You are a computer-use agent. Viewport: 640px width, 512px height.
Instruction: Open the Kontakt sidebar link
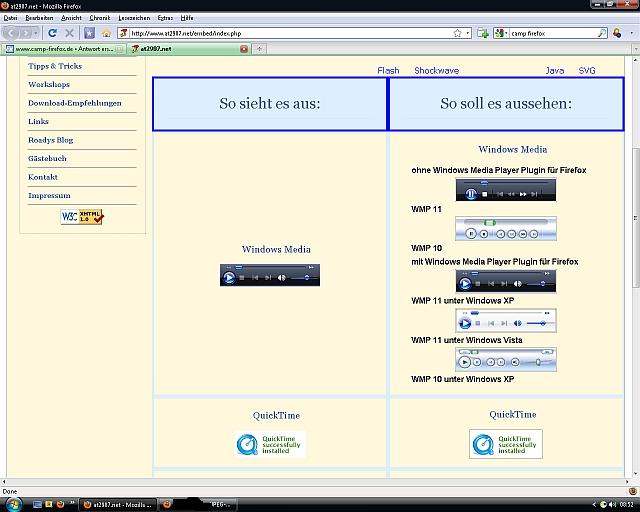[x=43, y=177]
